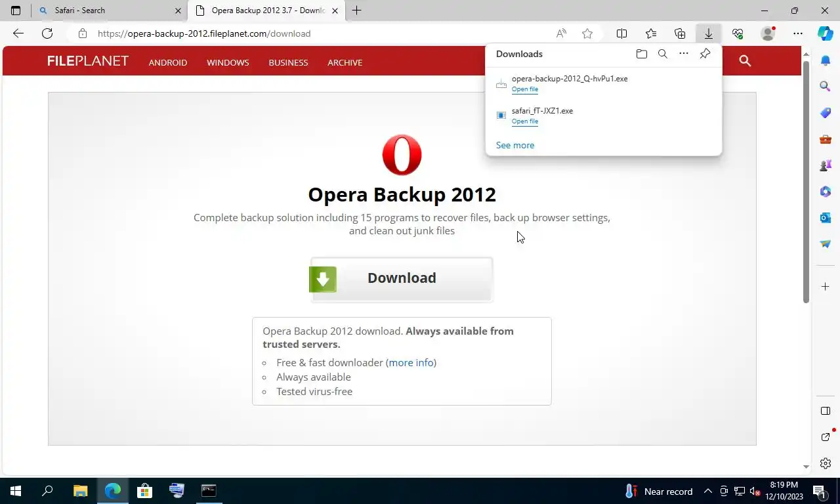
Task: Reload the page with refresh icon
Action: pyautogui.click(x=47, y=33)
